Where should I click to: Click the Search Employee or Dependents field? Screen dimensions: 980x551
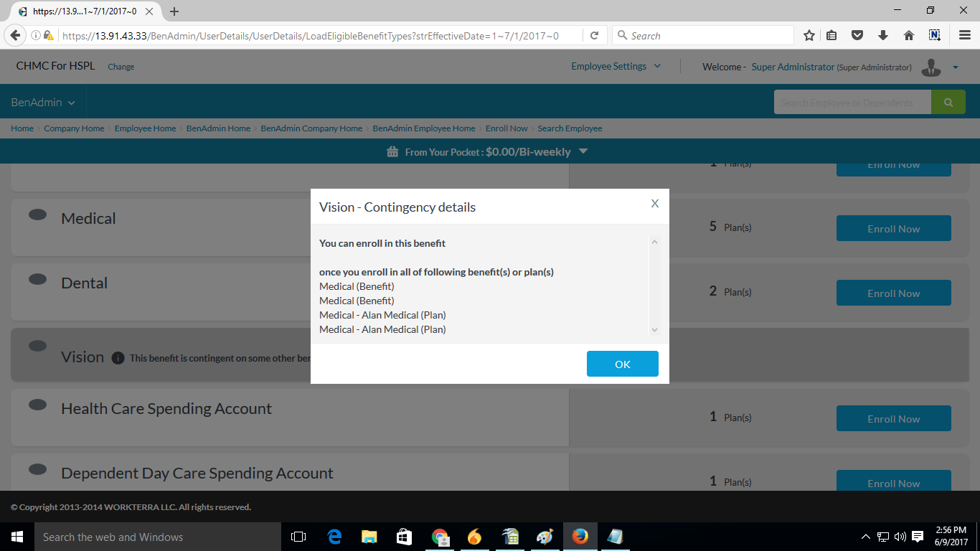852,103
